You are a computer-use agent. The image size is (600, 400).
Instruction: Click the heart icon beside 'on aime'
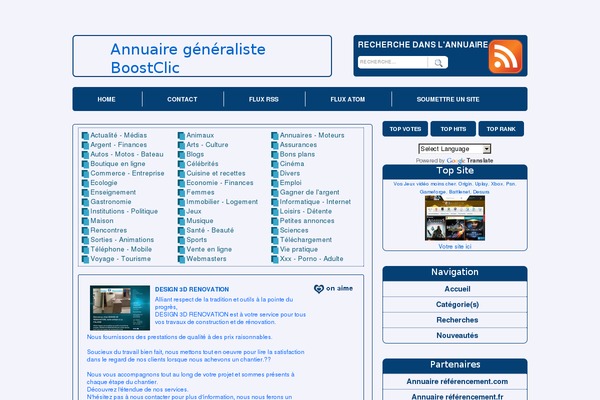[x=318, y=289]
